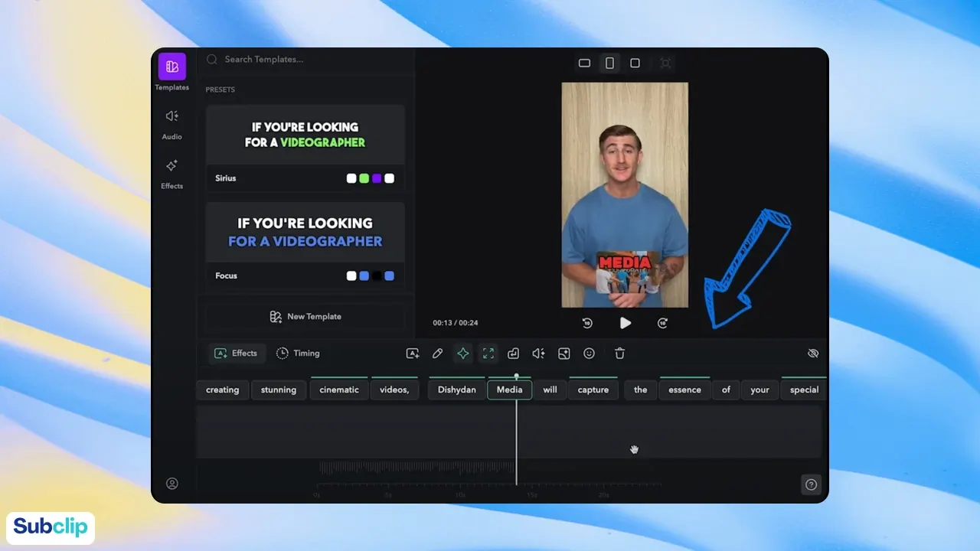Screen dimensions: 980x551
Task: Open the help question mark button
Action: tap(811, 484)
